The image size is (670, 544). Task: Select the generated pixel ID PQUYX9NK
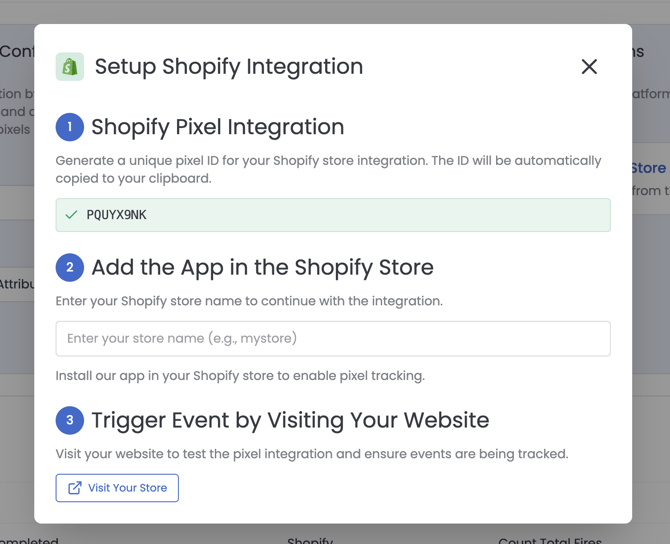[x=117, y=215]
